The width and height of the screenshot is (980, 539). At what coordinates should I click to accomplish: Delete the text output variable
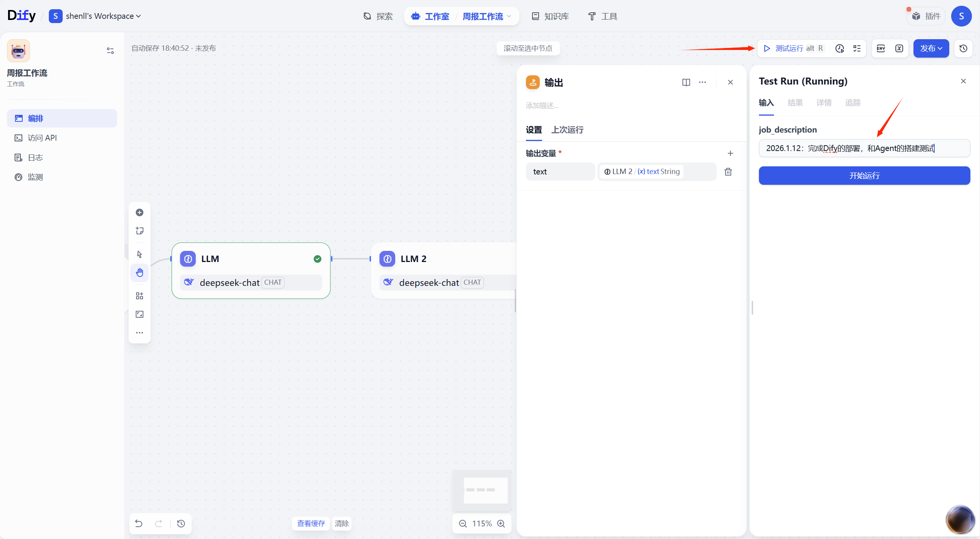click(728, 172)
